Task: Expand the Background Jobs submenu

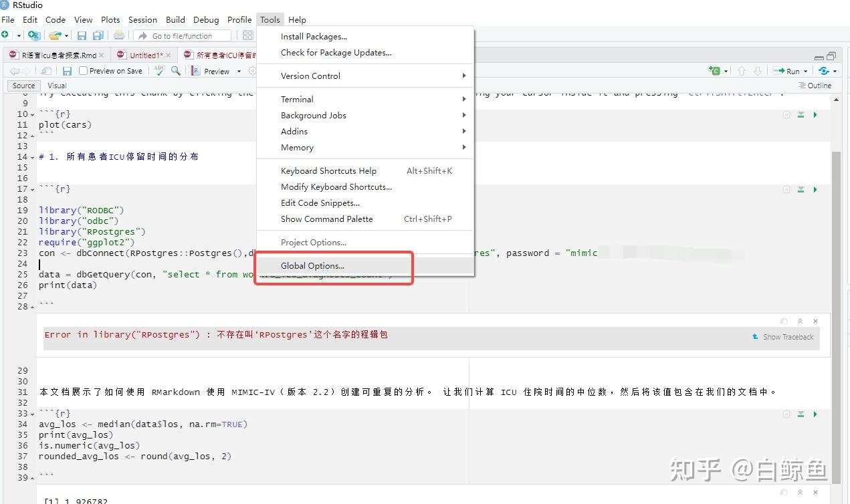Action: coord(365,115)
